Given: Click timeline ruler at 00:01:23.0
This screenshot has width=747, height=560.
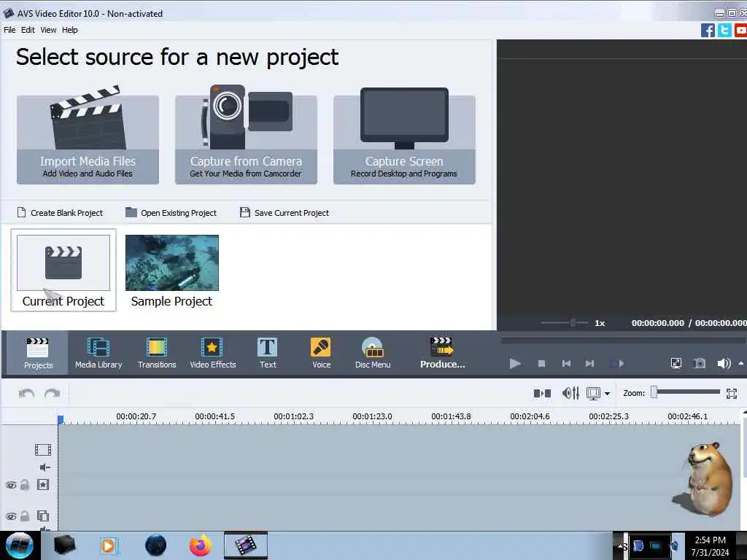Looking at the screenshot, I should (372, 416).
